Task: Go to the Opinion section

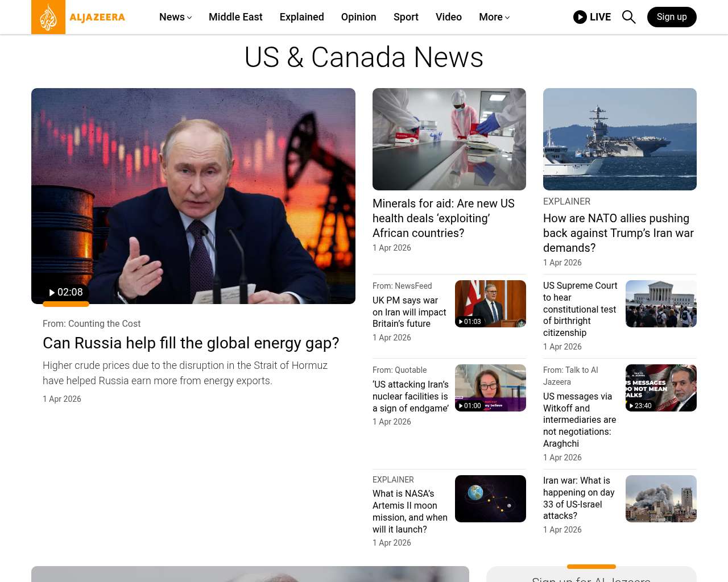Action: (x=358, y=17)
